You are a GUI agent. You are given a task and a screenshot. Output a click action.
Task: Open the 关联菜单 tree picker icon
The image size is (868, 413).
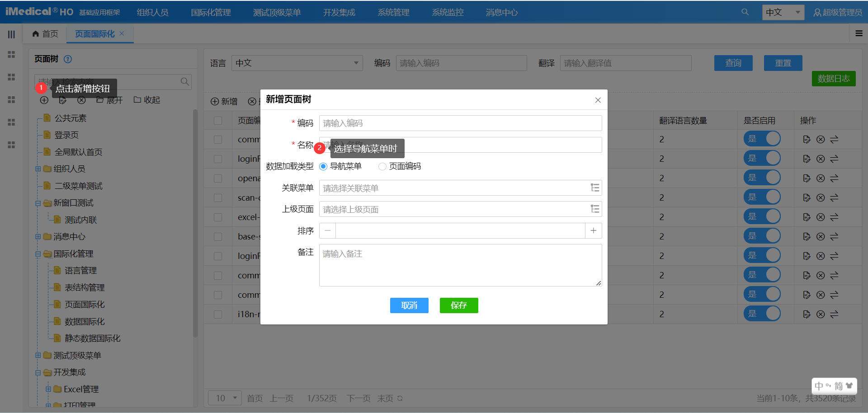click(x=595, y=188)
